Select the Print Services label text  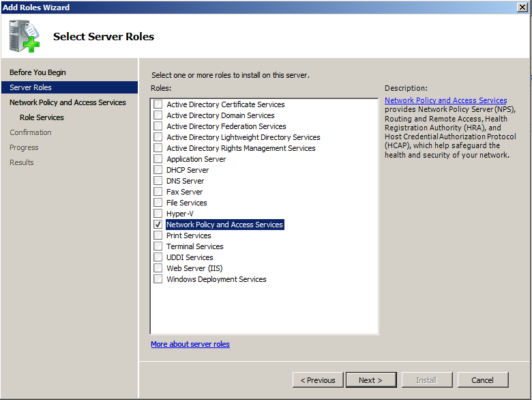pos(189,235)
